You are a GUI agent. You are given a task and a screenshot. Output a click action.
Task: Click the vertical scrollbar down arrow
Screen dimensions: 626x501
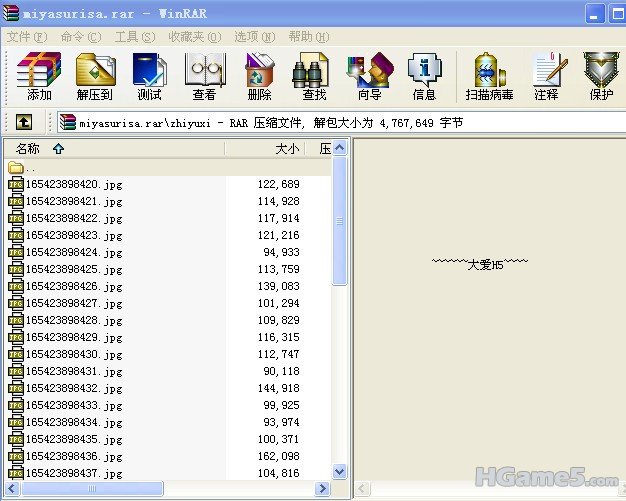coord(339,471)
